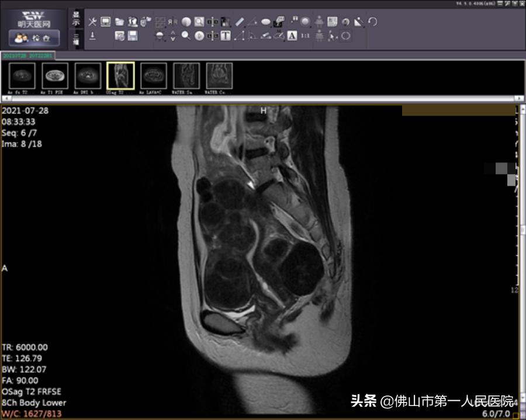Click the Seq: 6 /7 overlay text
Screen dimensions: 526x420
coord(19,133)
